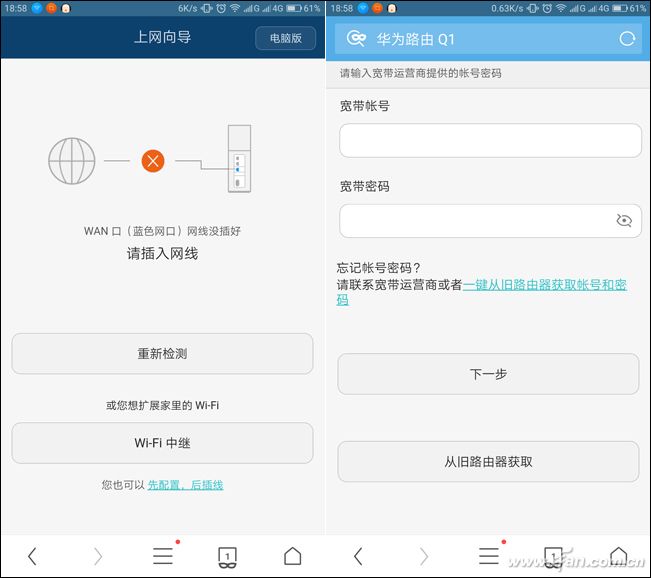The height and width of the screenshot is (578, 651).
Task: Tap the 下一步 next button
Action: click(488, 374)
